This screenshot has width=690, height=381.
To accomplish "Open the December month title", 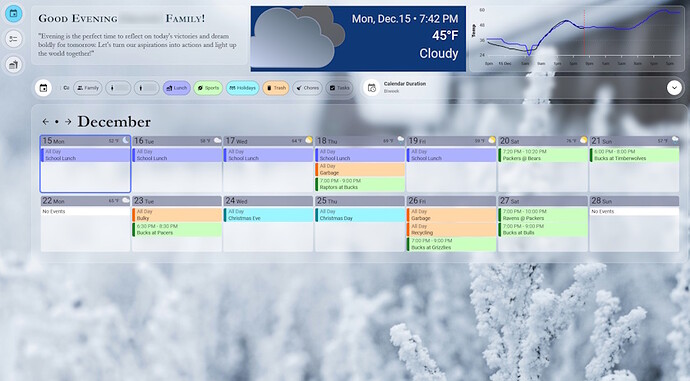I will 114,122.
